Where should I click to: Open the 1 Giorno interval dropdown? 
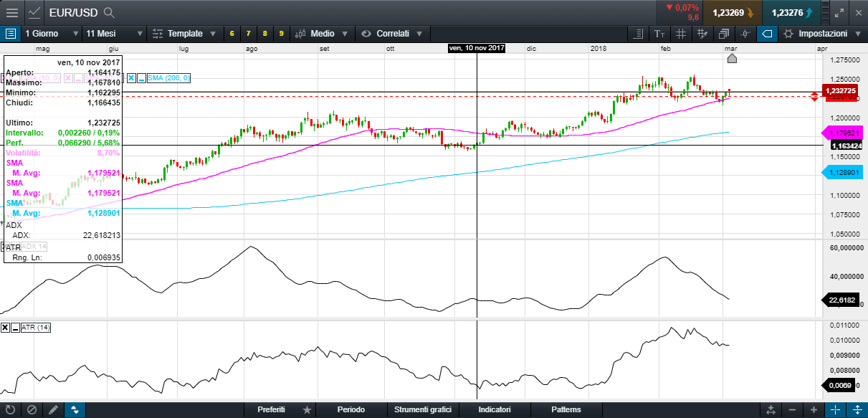pos(52,34)
